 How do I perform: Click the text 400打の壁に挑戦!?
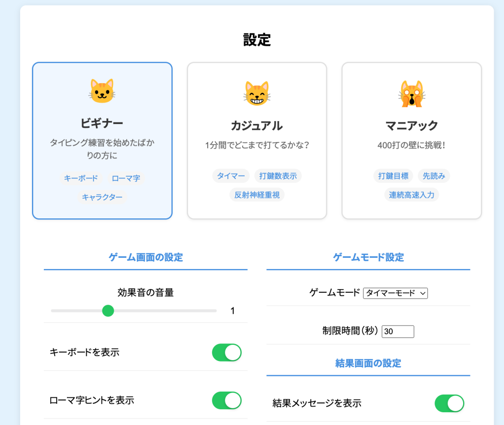[x=411, y=145]
